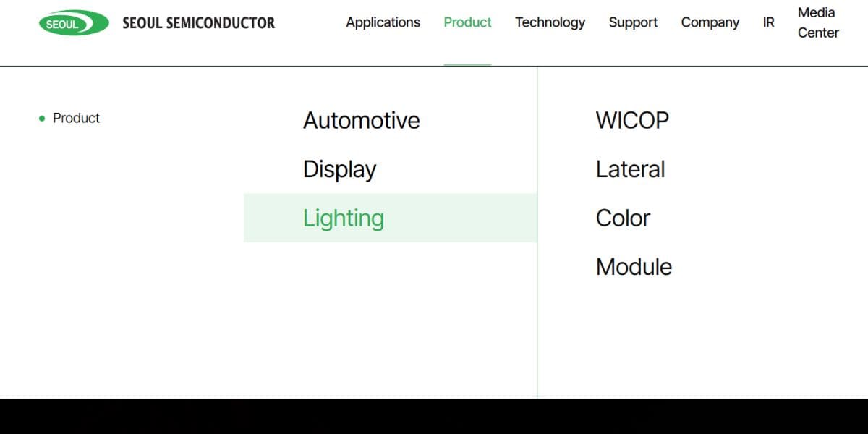Select the highlighted Lighting category
Screen dimensions: 868x434
(x=344, y=218)
